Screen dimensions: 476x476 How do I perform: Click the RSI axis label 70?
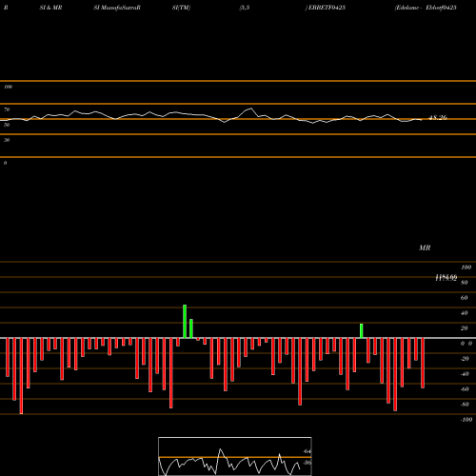(x=7, y=109)
